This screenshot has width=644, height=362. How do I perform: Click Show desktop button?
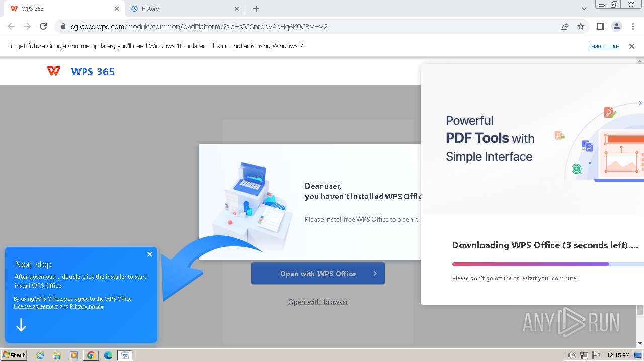(x=638, y=355)
